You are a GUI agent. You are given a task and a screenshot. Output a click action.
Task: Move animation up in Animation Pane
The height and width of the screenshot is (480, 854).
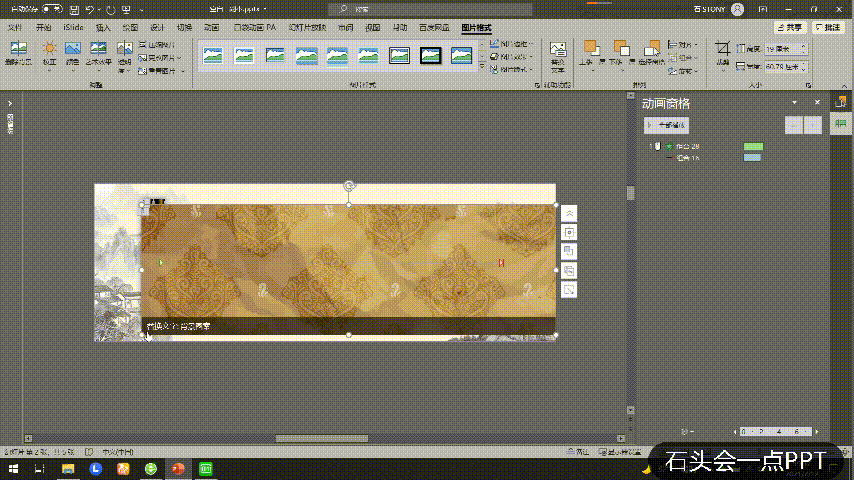tap(794, 125)
